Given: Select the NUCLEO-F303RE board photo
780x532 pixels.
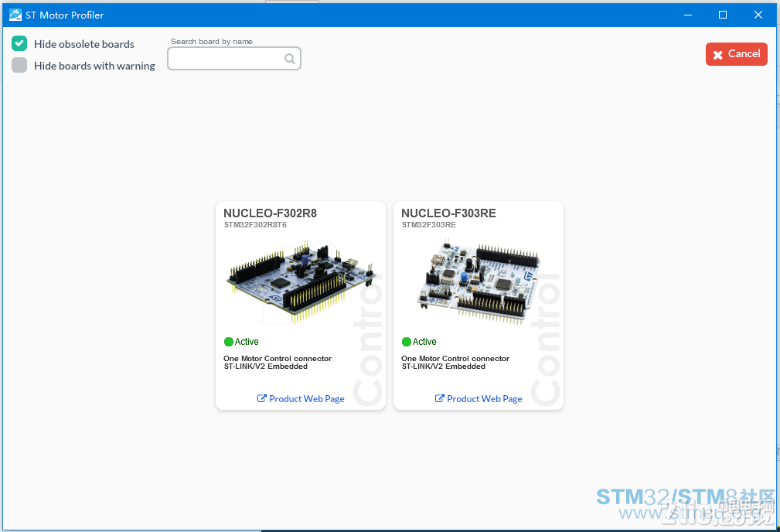Looking at the screenshot, I should (x=478, y=281).
